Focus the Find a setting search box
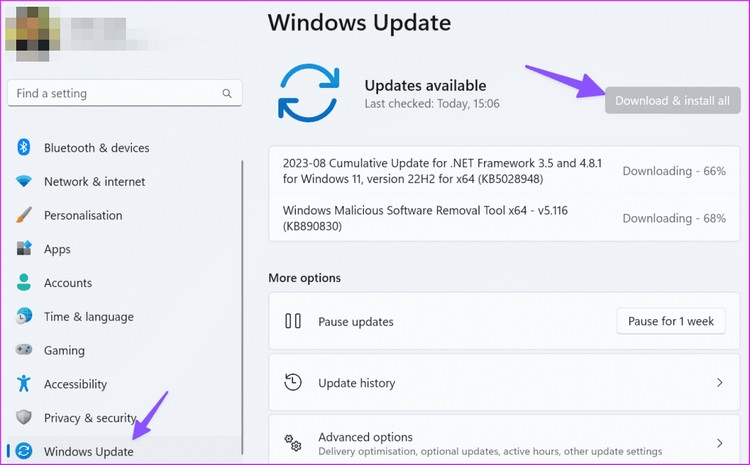750x465 pixels. coord(125,93)
